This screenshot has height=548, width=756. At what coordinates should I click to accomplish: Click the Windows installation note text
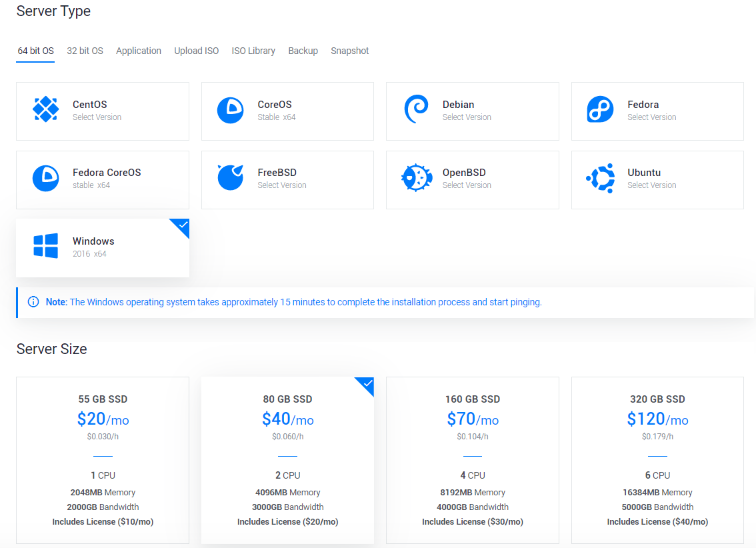point(293,302)
